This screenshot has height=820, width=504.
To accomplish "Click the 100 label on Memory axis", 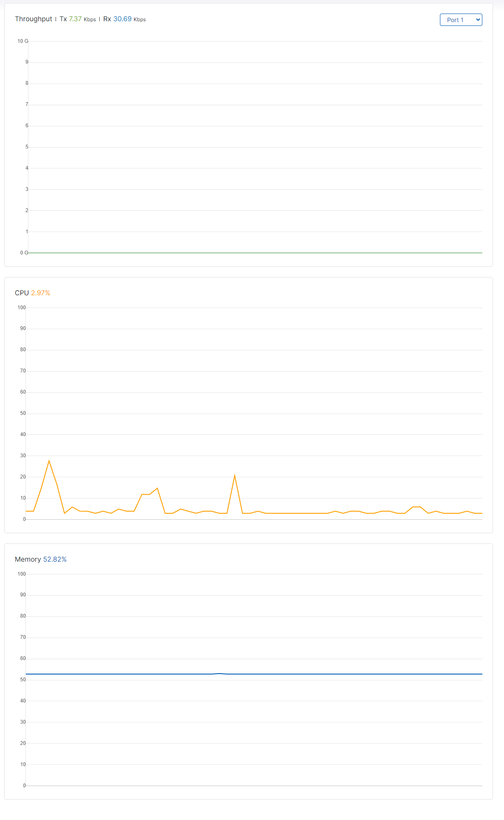I will point(22,574).
